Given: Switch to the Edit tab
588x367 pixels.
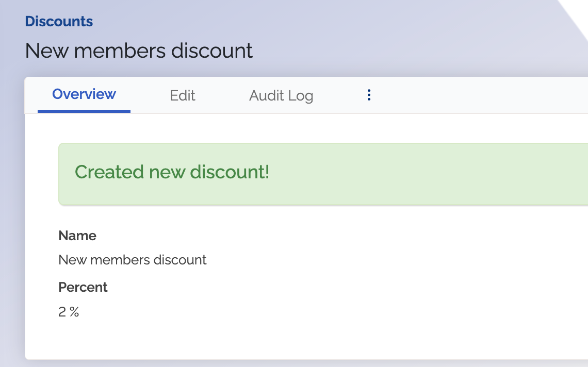Looking at the screenshot, I should [182, 95].
